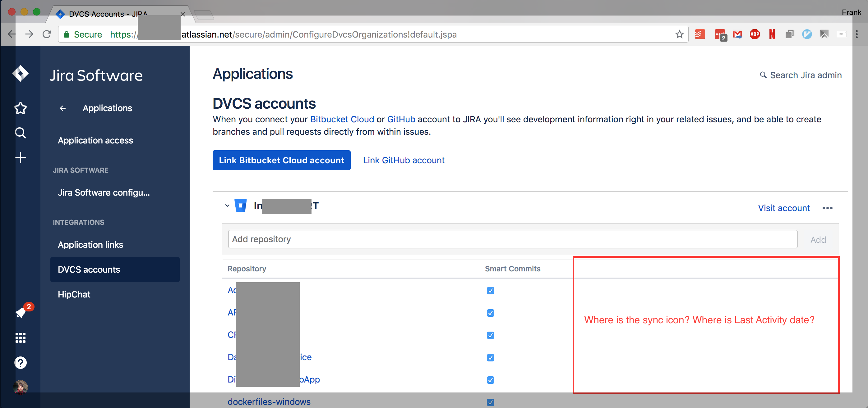Click the Add repository input field
This screenshot has width=868, height=408.
(x=512, y=239)
